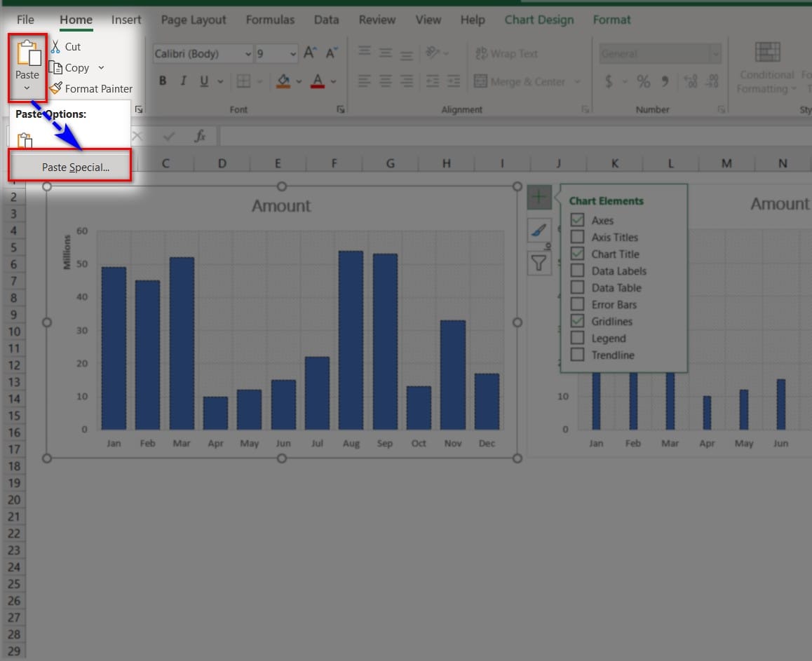Click the Cut scissors icon
The image size is (812, 661).
[x=55, y=47]
